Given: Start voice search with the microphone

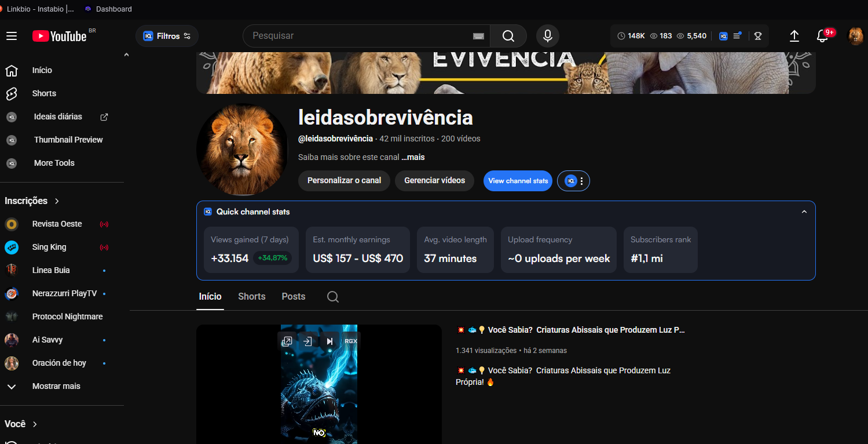Looking at the screenshot, I should [547, 36].
